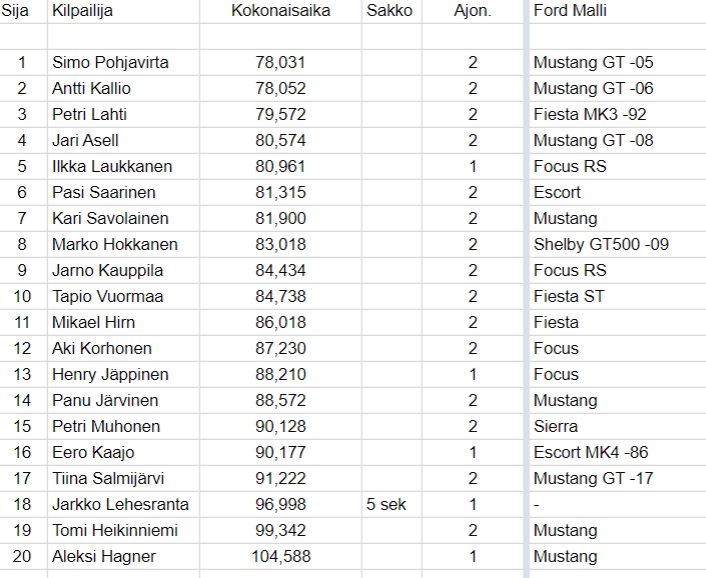Viewport: 706px width, 578px height.
Task: Select the Sierra model cell
Action: point(556,426)
